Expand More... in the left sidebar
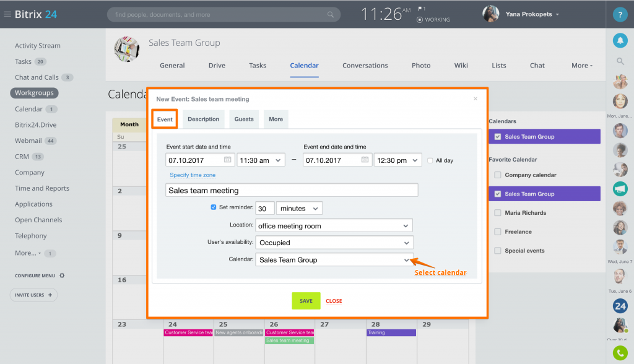This screenshot has width=634, height=364. [x=28, y=253]
